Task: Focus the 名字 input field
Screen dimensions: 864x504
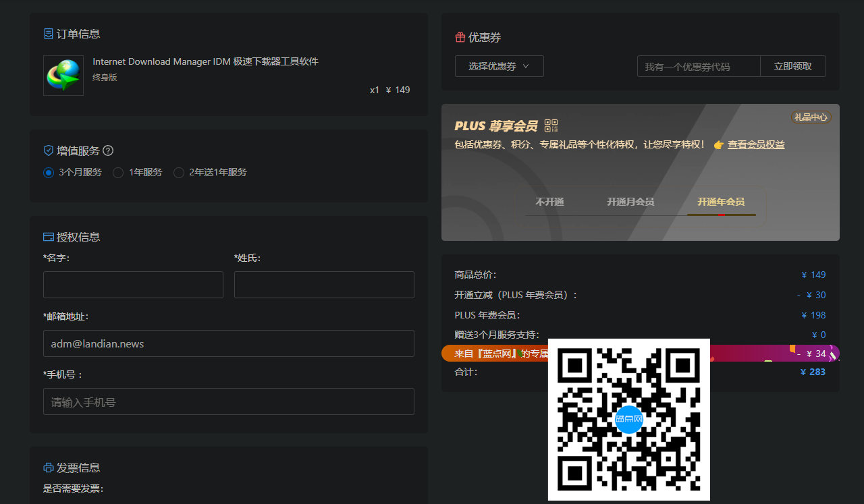Action: 133,285
